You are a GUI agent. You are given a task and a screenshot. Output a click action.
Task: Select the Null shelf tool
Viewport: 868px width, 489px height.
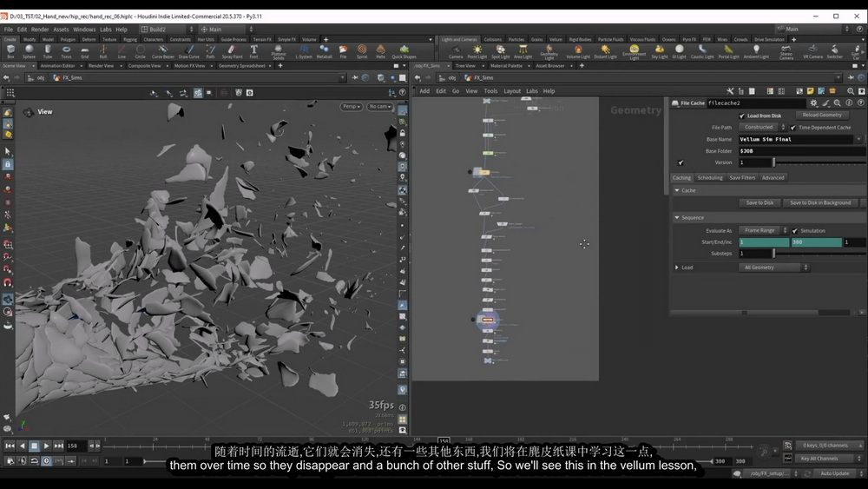coord(103,51)
